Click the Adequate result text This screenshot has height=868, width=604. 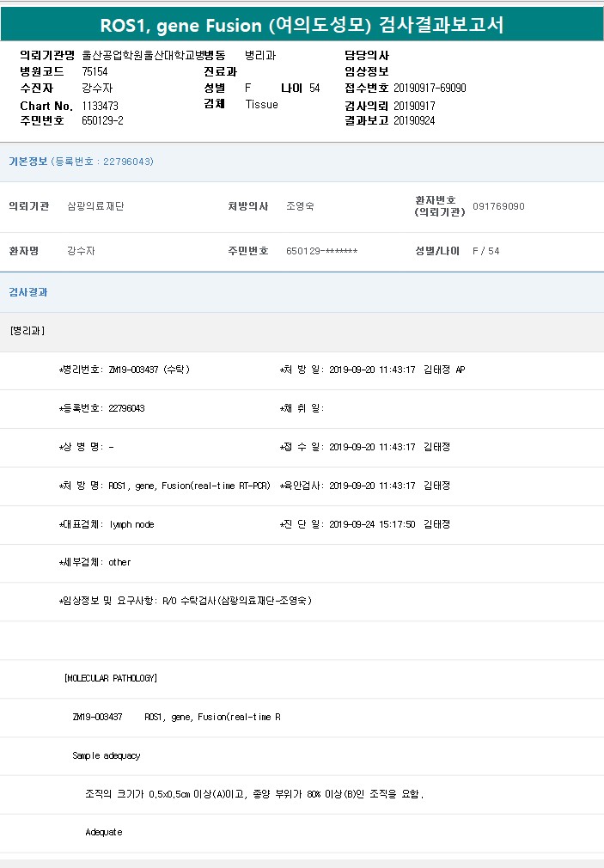104,832
